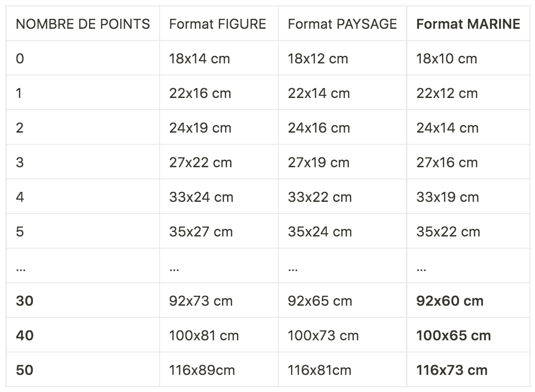
Task: Select the Format FIGURE header cell
Action: (218, 24)
